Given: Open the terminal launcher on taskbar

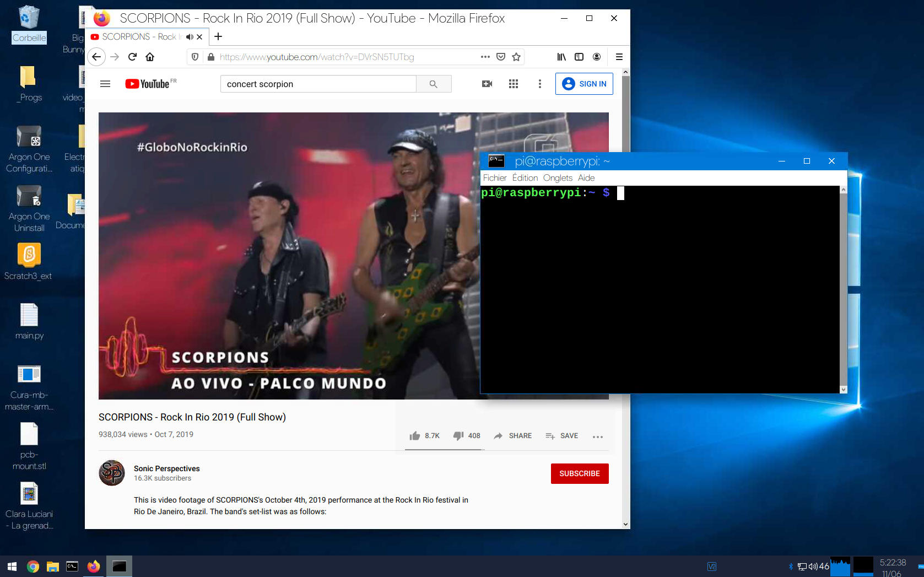Looking at the screenshot, I should click(x=72, y=566).
